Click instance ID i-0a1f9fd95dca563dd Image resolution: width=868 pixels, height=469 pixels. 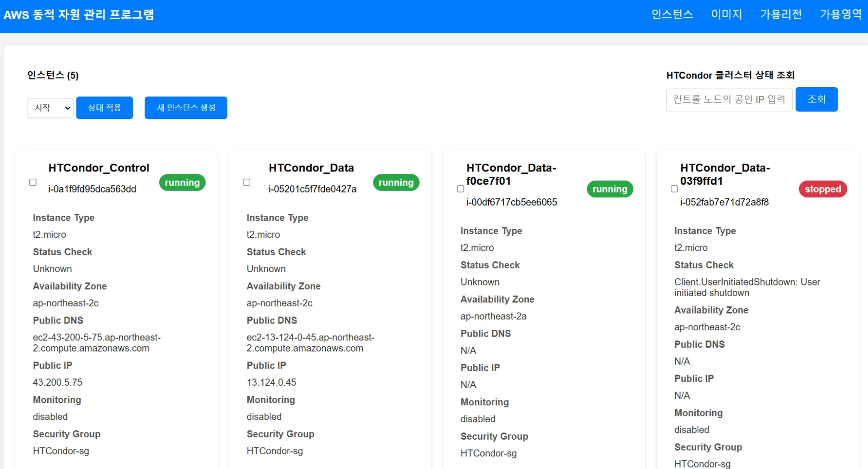pos(92,189)
